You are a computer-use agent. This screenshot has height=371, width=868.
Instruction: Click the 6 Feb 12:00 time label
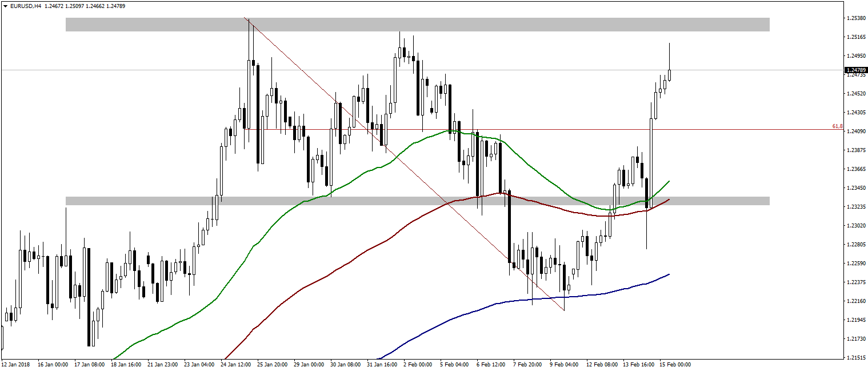(x=491, y=364)
